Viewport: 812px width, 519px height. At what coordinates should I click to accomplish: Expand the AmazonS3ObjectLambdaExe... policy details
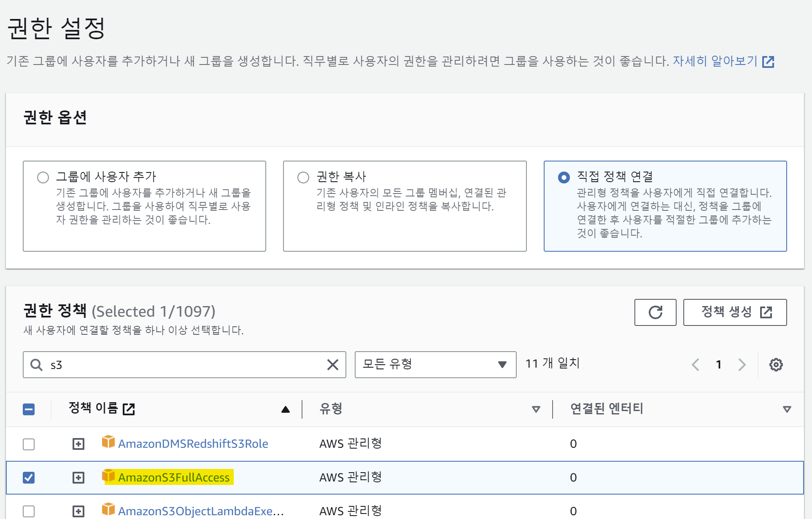point(78,511)
